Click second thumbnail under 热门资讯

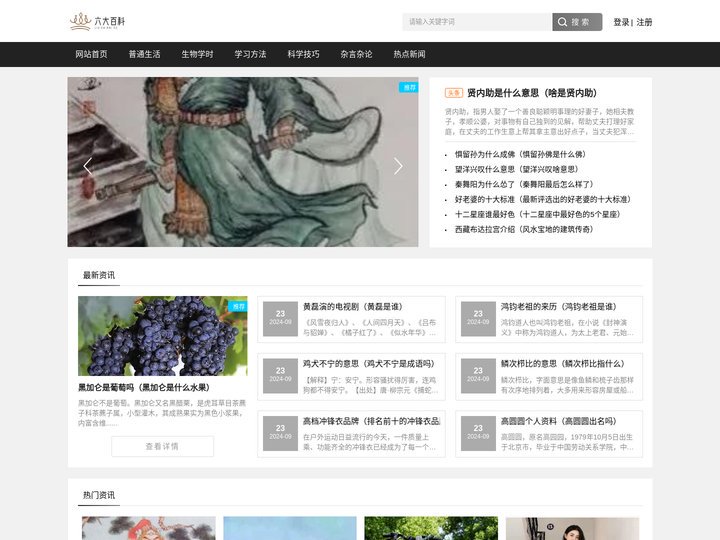click(x=290, y=528)
